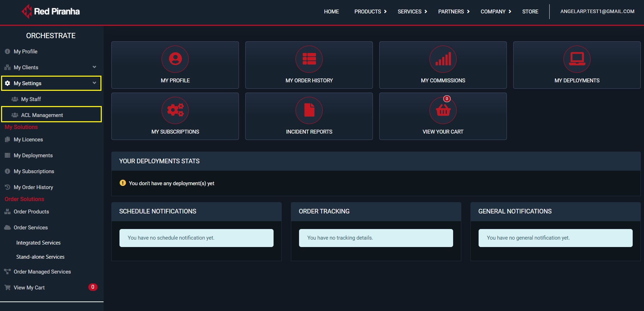Click the ORDER TRACKING panel header
Image resolution: width=644 pixels, height=311 pixels.
(x=376, y=211)
